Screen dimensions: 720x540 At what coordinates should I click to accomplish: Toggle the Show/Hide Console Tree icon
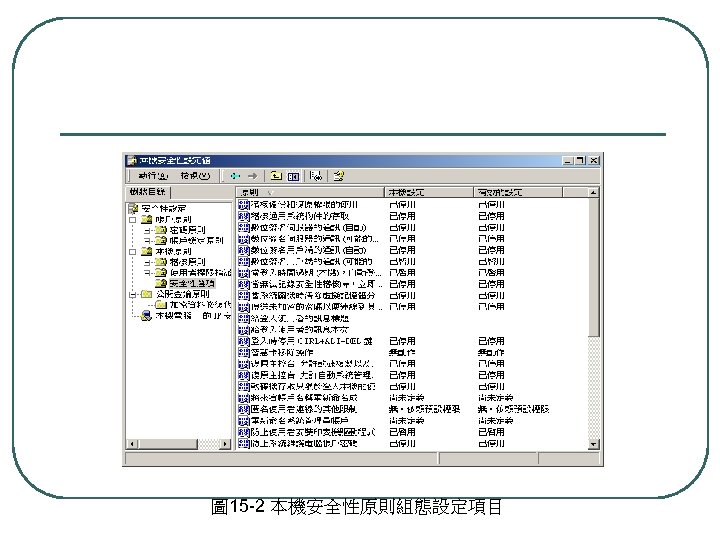pos(293,176)
